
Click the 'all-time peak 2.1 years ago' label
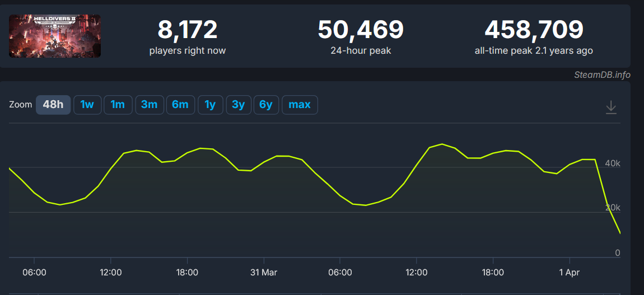pyautogui.click(x=534, y=51)
